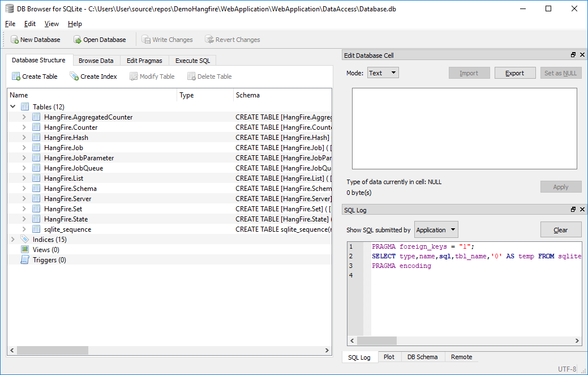Click the HangFire.AggregatedCounter table icon
This screenshot has height=375, width=588.
click(36, 117)
